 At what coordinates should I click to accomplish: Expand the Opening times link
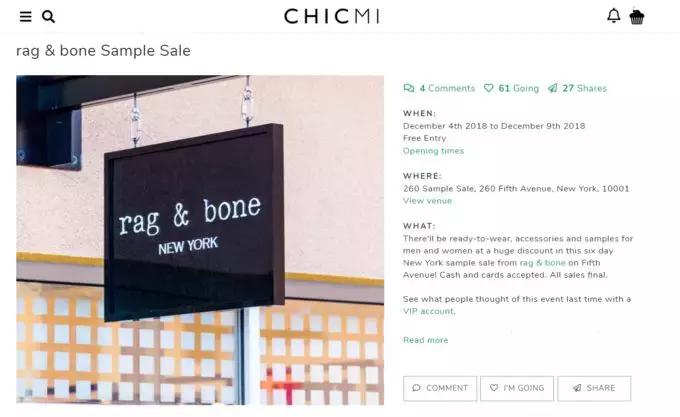pos(433,151)
